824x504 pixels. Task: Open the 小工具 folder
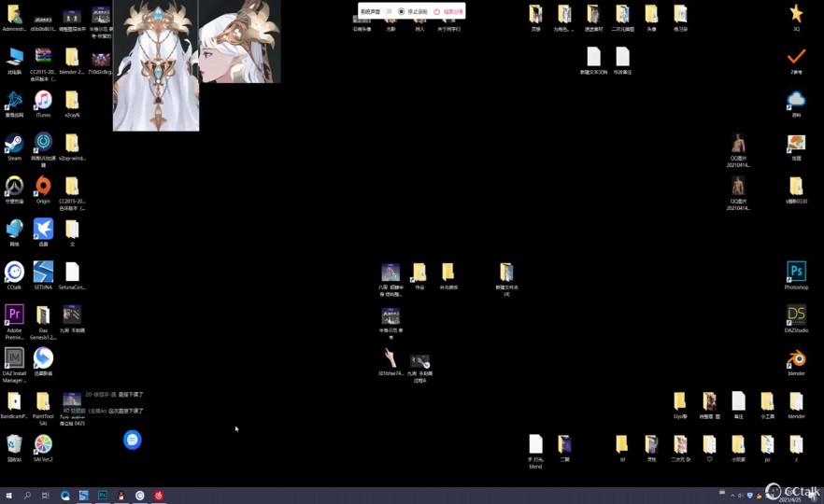point(767,405)
